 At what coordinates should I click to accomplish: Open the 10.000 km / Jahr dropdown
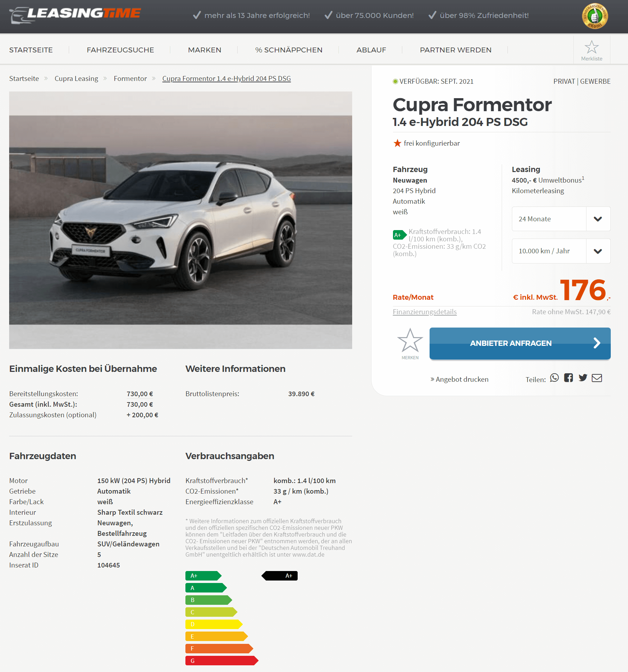561,251
